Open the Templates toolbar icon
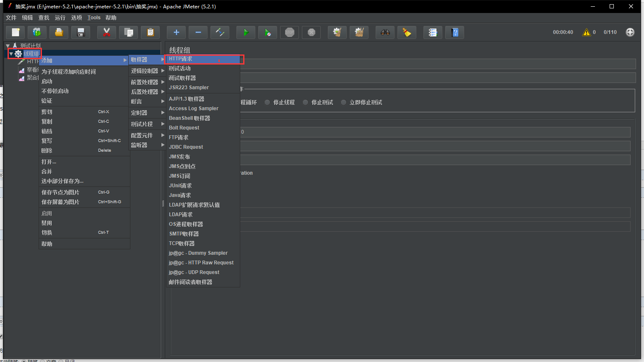 click(x=37, y=32)
